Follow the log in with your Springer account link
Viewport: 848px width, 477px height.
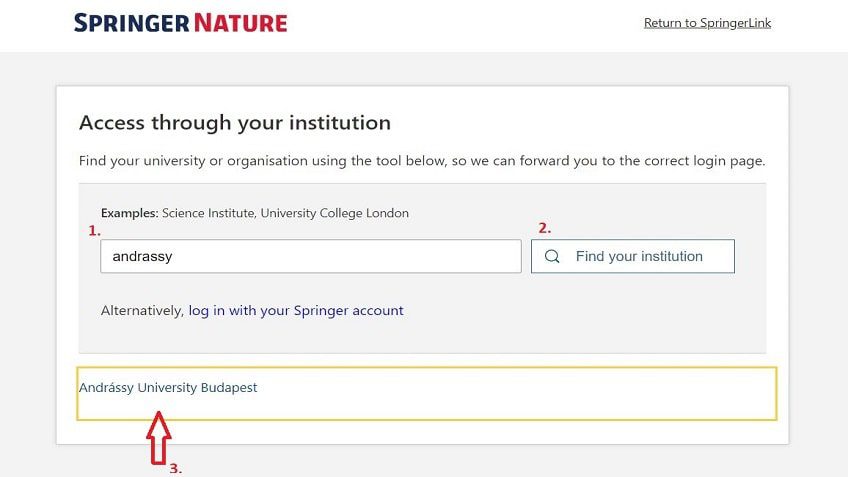(x=296, y=311)
